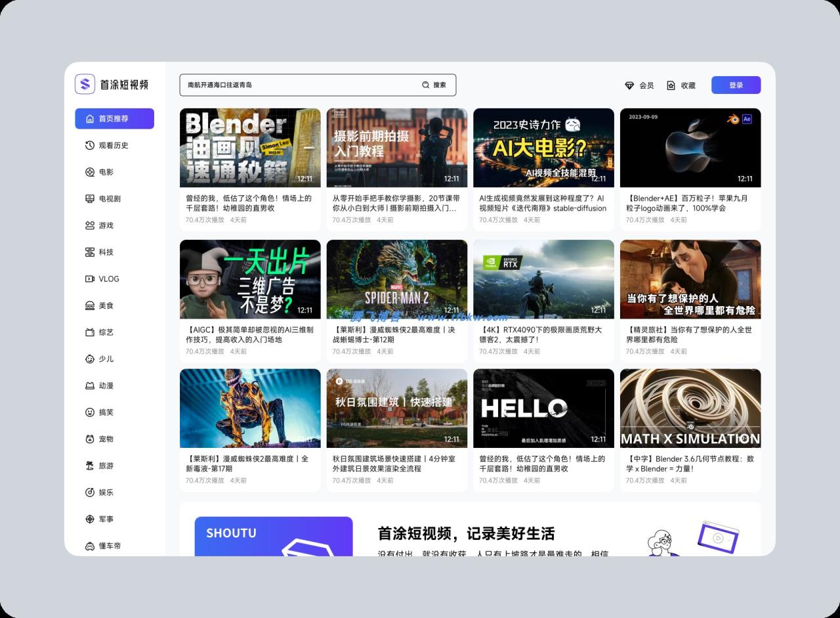Viewport: 840px width, 618px height.
Task: Switch to the 首页推荐 tab
Action: (113, 119)
